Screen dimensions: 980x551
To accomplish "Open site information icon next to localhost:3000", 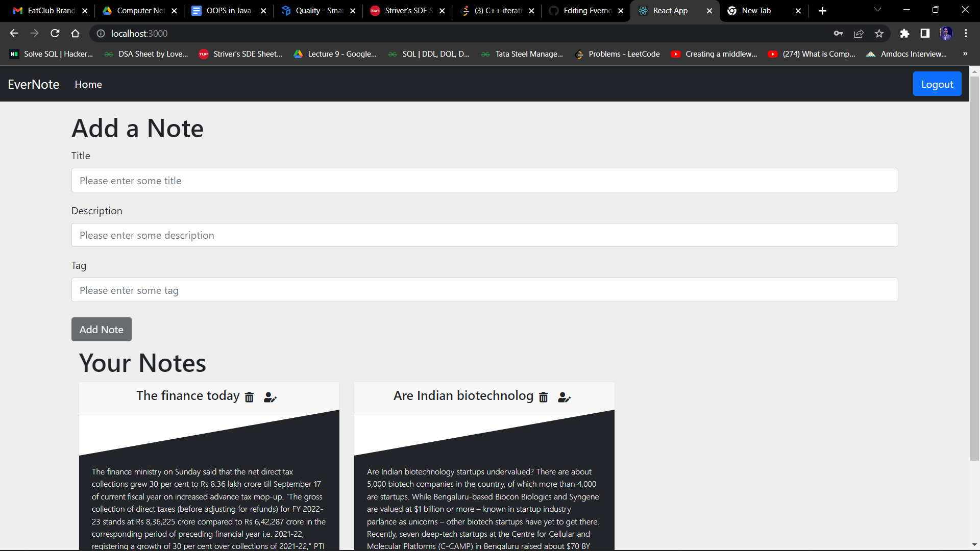I will point(101,34).
